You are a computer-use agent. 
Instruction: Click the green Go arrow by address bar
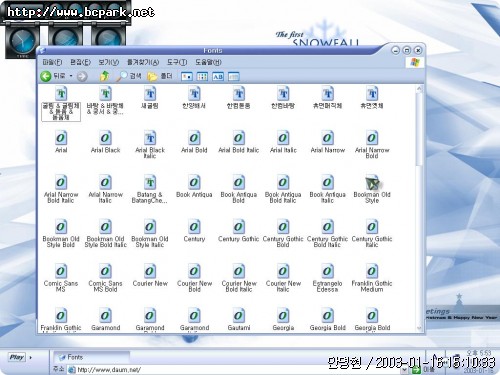416,370
